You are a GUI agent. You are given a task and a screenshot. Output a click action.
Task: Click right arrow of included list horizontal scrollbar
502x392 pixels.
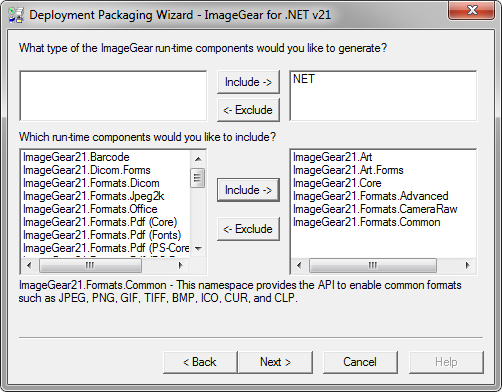click(467, 265)
